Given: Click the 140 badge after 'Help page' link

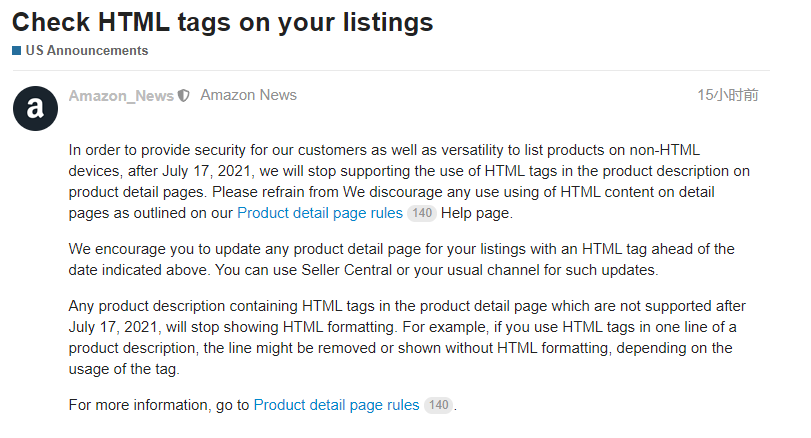Looking at the screenshot, I should 422,213.
